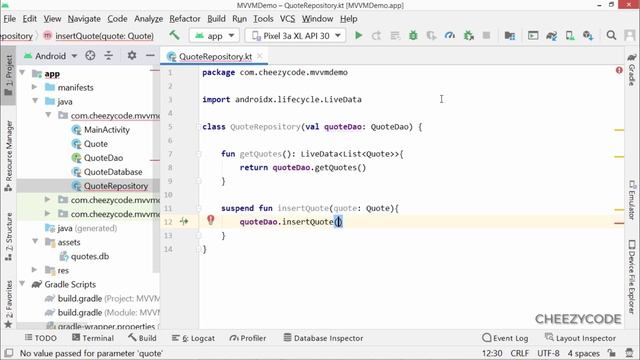Open the Analyze menu

148,19
